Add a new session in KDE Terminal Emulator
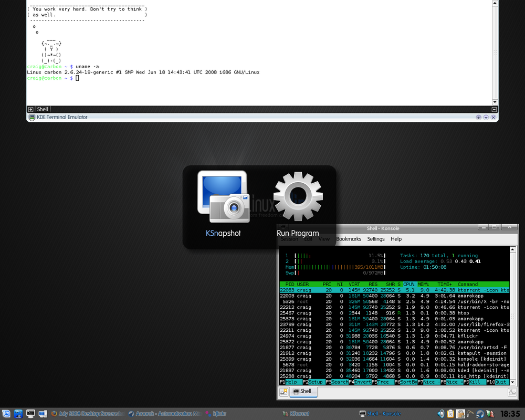 pos(30,109)
